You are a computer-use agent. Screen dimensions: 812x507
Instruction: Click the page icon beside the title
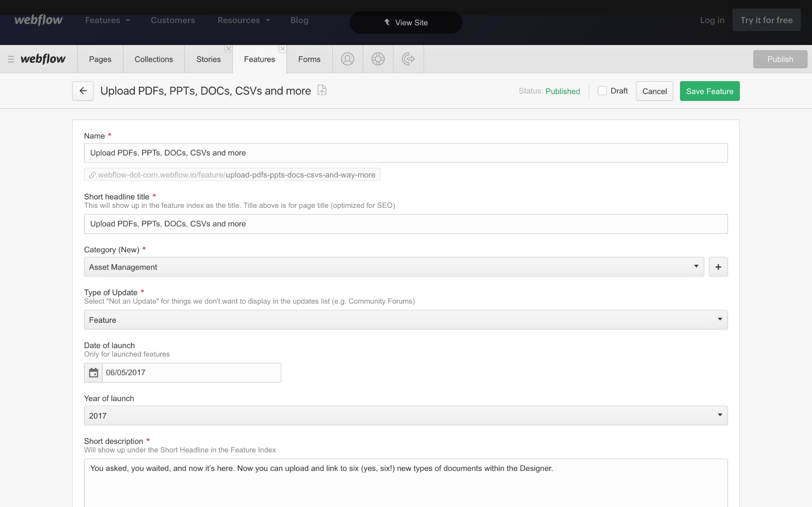(322, 91)
